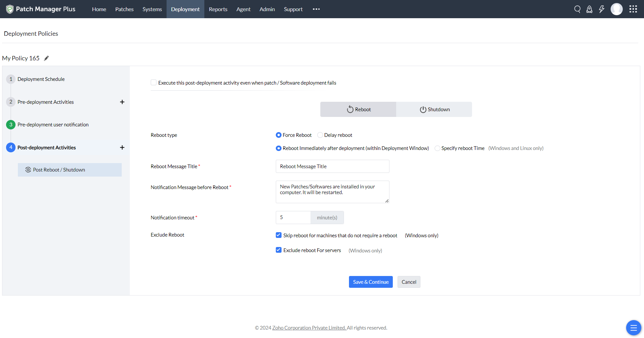Click the Save & Continue button

[x=371, y=282]
